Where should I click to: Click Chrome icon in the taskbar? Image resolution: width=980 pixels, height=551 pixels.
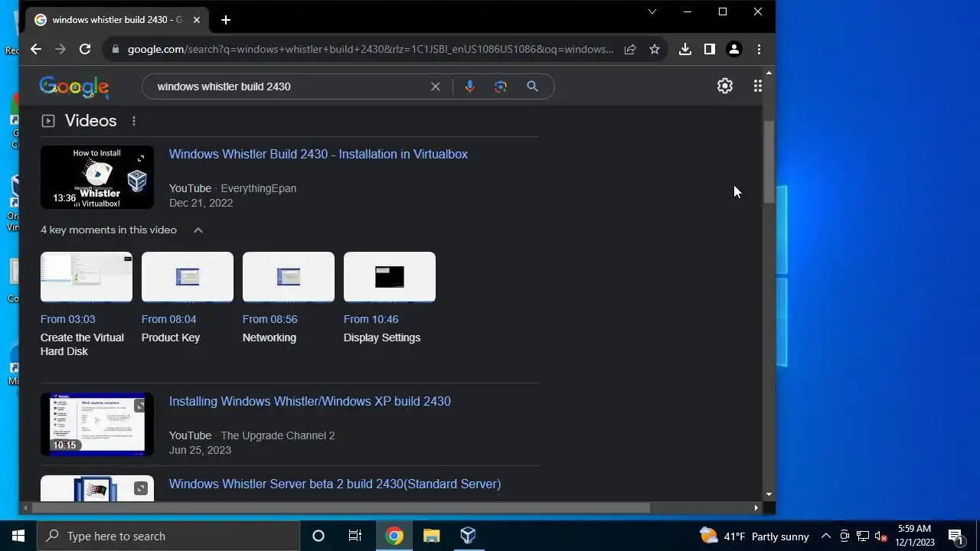tap(394, 536)
